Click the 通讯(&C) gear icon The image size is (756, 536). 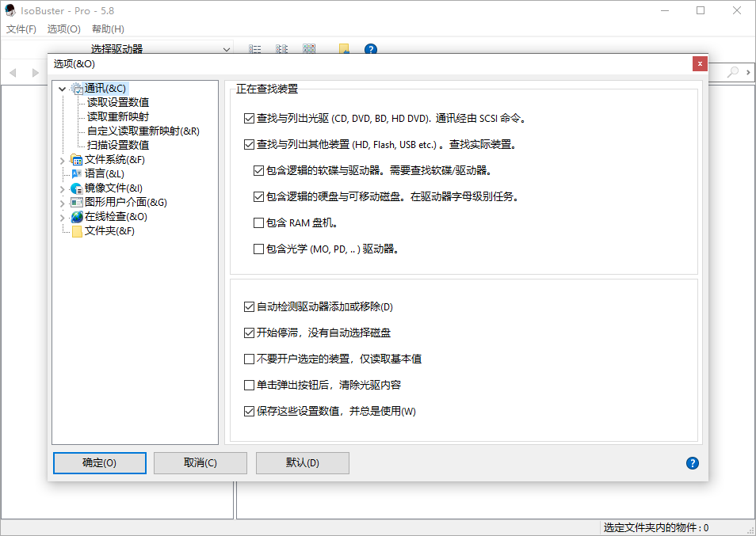pos(77,89)
